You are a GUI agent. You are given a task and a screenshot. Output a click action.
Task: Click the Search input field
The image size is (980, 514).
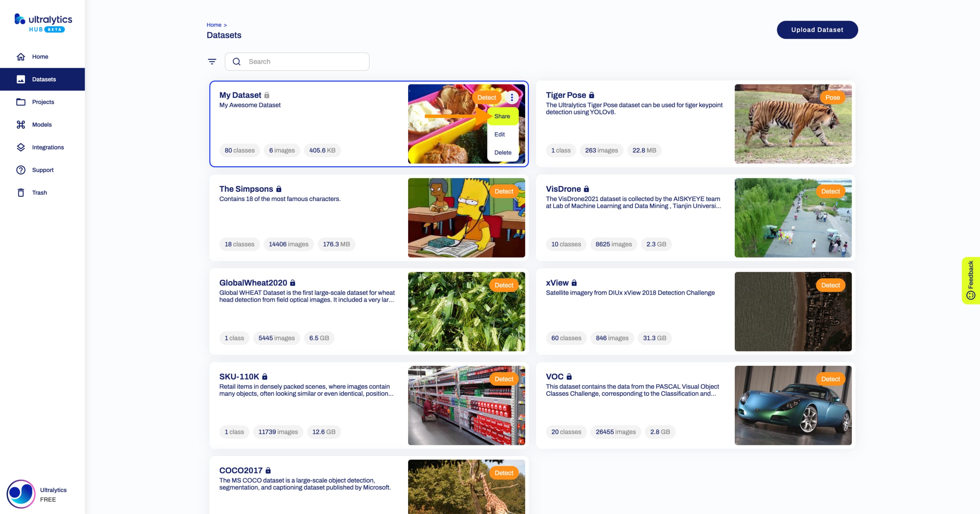[299, 61]
